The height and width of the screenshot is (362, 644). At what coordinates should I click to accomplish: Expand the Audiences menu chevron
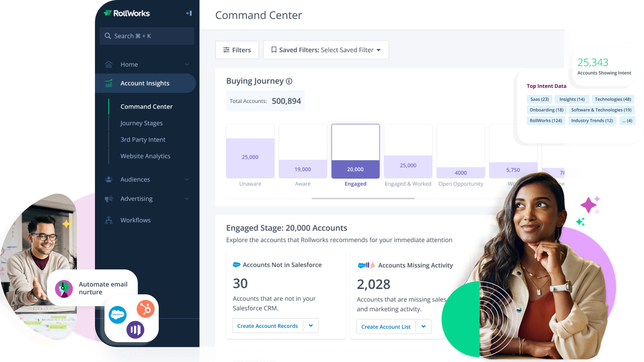(187, 179)
